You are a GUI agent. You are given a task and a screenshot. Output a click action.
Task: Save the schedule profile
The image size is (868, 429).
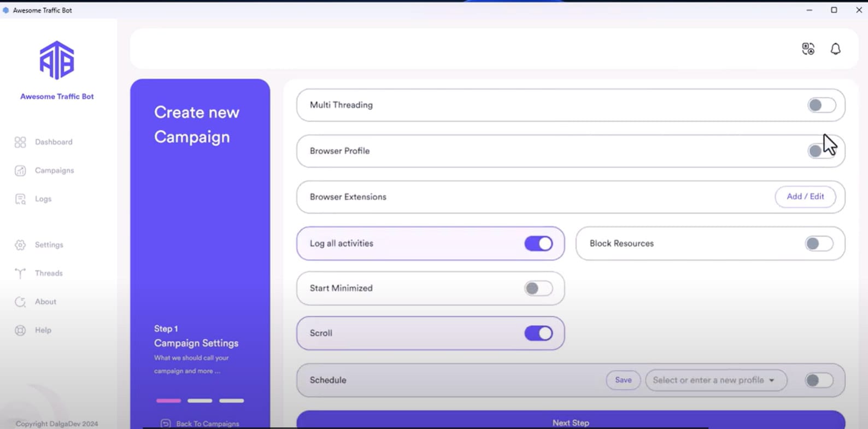pos(623,380)
